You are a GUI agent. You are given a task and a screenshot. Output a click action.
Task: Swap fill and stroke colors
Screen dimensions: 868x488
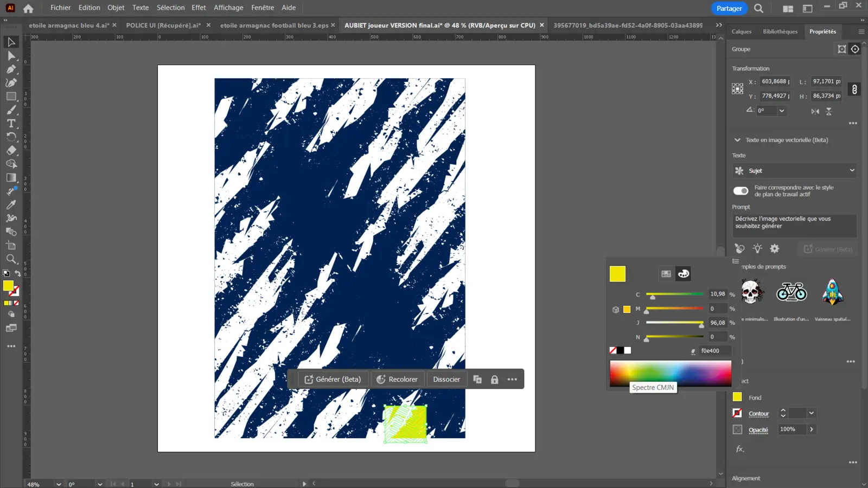click(x=18, y=273)
